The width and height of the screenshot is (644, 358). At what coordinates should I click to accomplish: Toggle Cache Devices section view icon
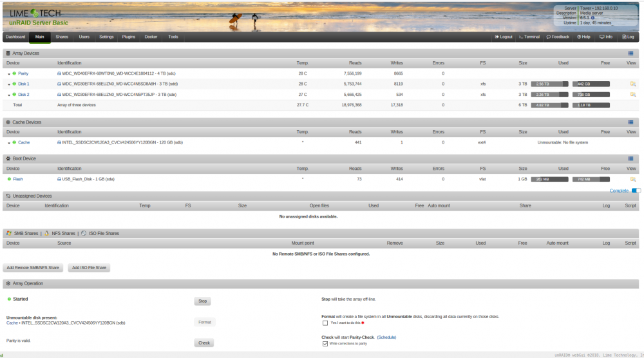coord(630,122)
